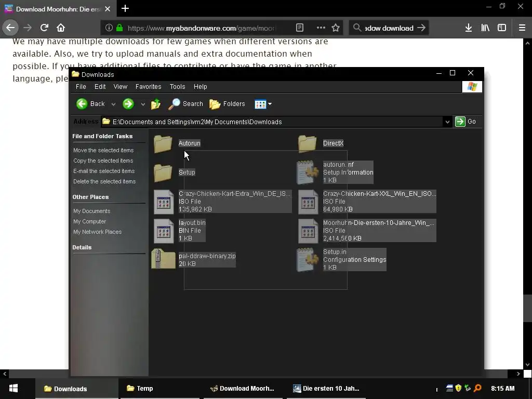The height and width of the screenshot is (399, 532).
Task: Select the layout.bin file icon
Action: tap(164, 231)
